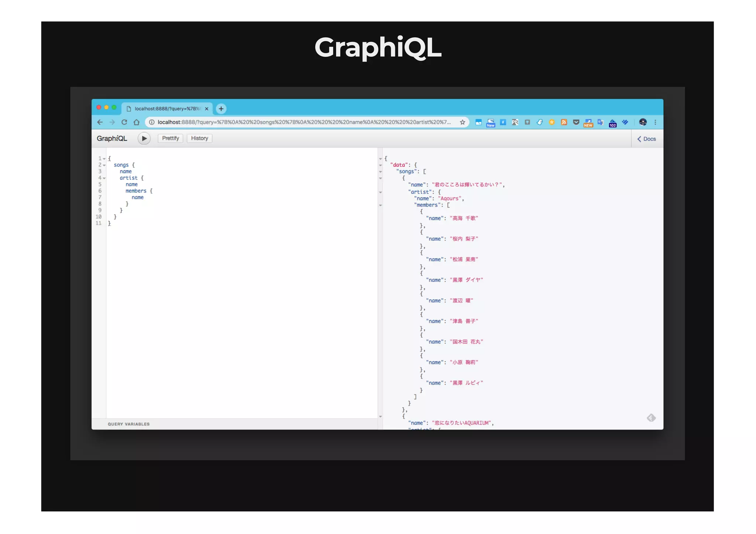Image resolution: width=756 pixels, height=534 pixels.
Task: Open the browser home page icon
Action: pos(137,122)
